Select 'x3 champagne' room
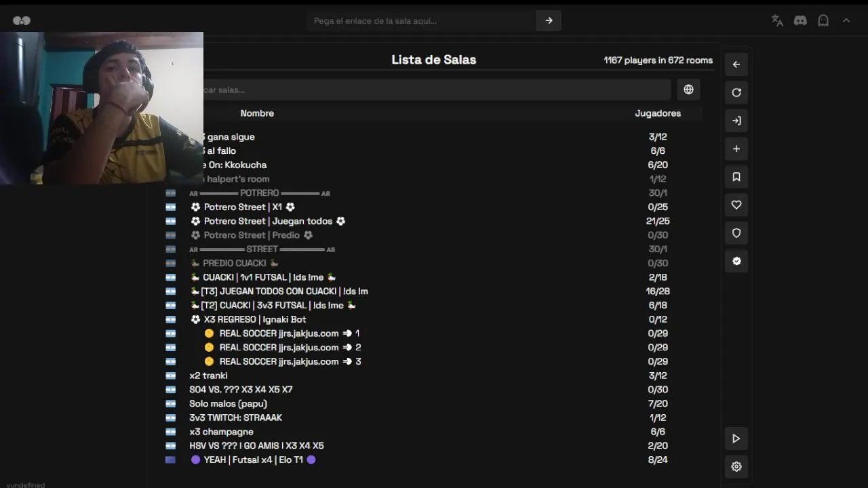This screenshot has height=488, width=868. click(x=434, y=432)
